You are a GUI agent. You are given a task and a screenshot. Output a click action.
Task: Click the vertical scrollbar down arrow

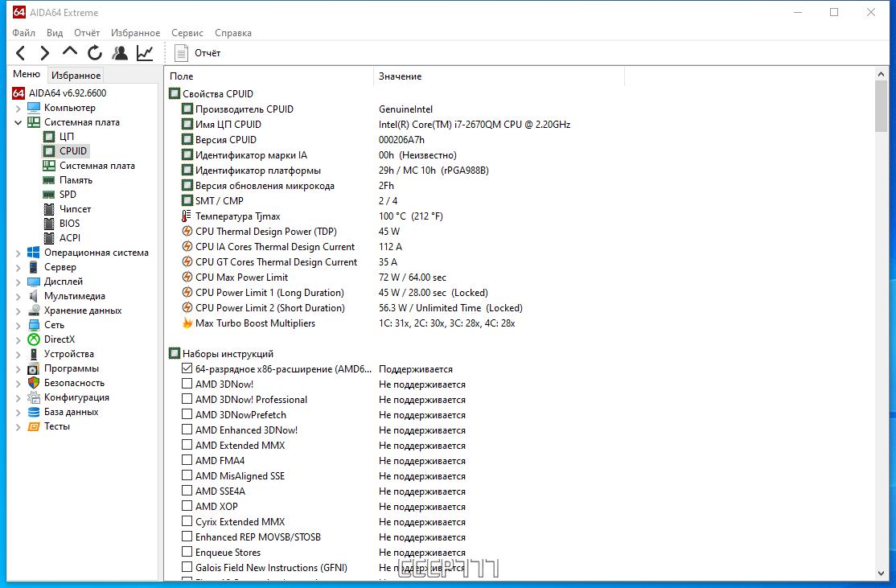882,573
